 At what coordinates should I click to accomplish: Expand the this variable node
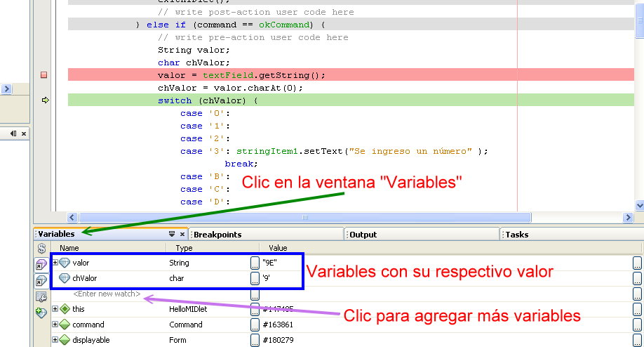click(x=55, y=309)
